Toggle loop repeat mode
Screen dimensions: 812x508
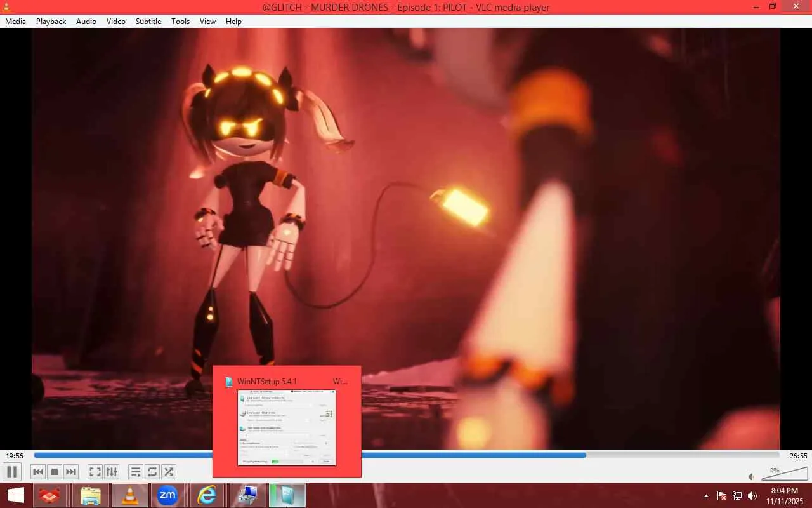pos(152,472)
